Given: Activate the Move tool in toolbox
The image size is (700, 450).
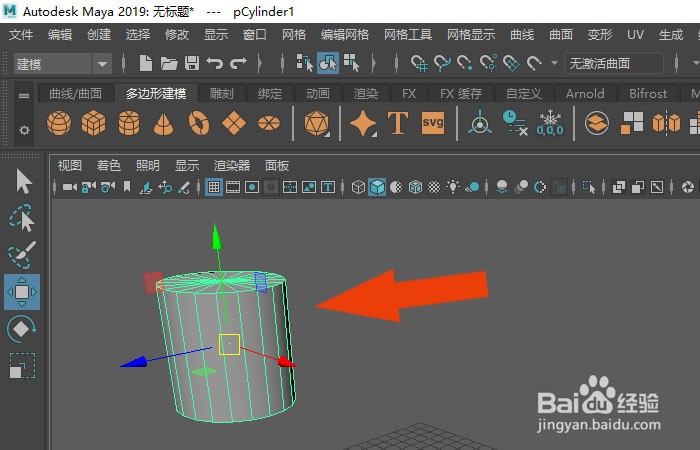Looking at the screenshot, I should 22,292.
